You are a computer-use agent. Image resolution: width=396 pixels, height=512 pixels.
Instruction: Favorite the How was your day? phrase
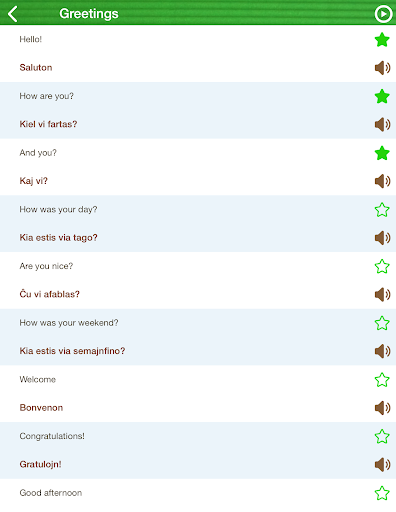click(382, 210)
